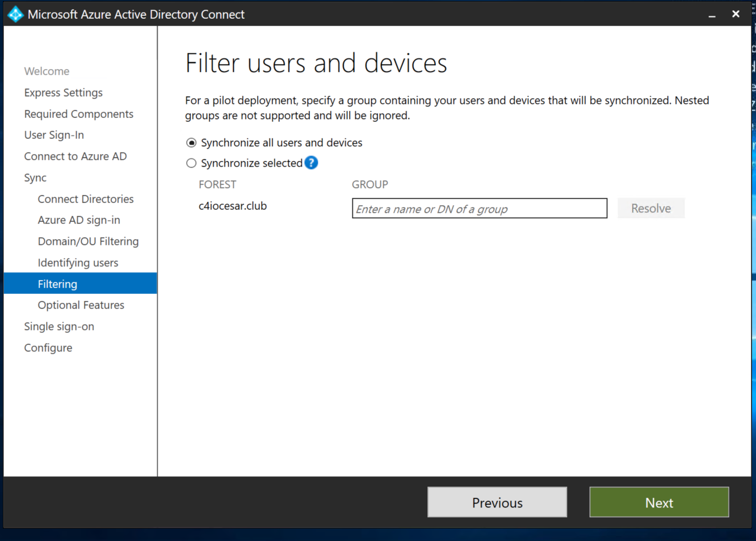Click the blue help icon beside Synchronize selected
This screenshot has width=756, height=541.
pos(311,163)
